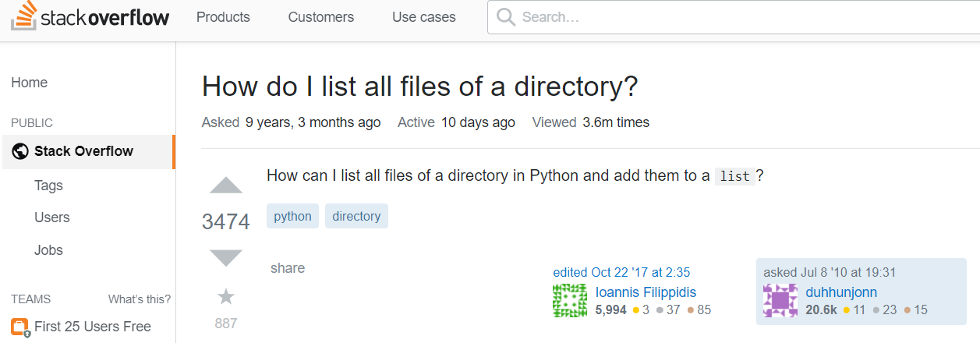Select the python tag

pos(292,216)
